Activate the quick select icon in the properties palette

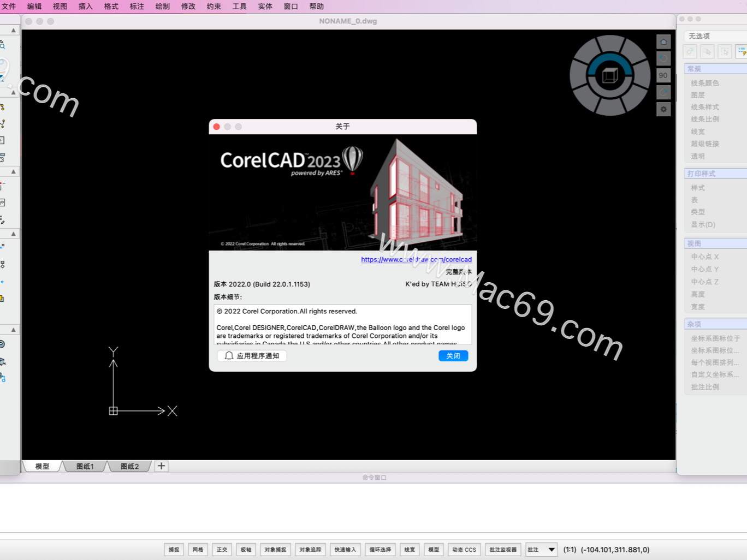tap(690, 51)
